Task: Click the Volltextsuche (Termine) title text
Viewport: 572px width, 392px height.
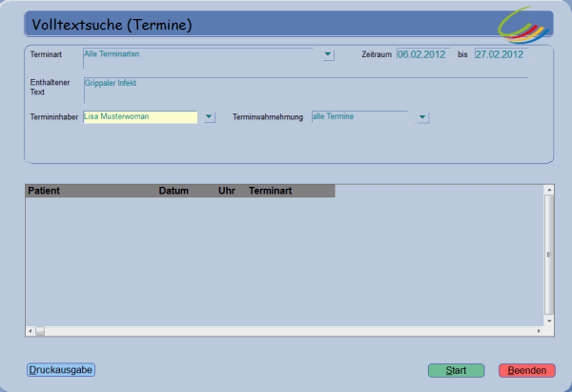Action: 112,25
